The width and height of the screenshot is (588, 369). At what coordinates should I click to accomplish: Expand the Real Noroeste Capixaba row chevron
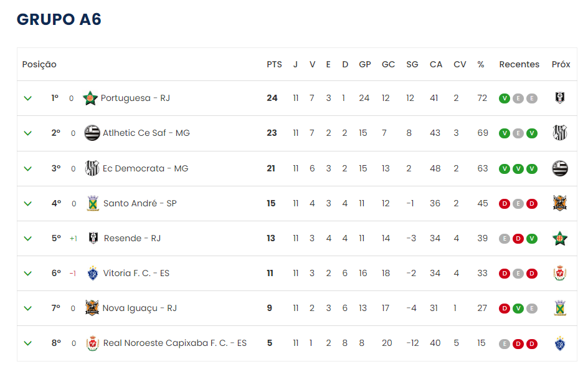click(x=27, y=343)
